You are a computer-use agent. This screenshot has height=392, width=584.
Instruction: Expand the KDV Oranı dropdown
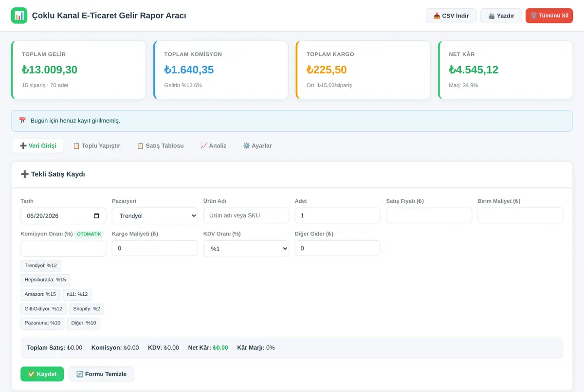246,249
